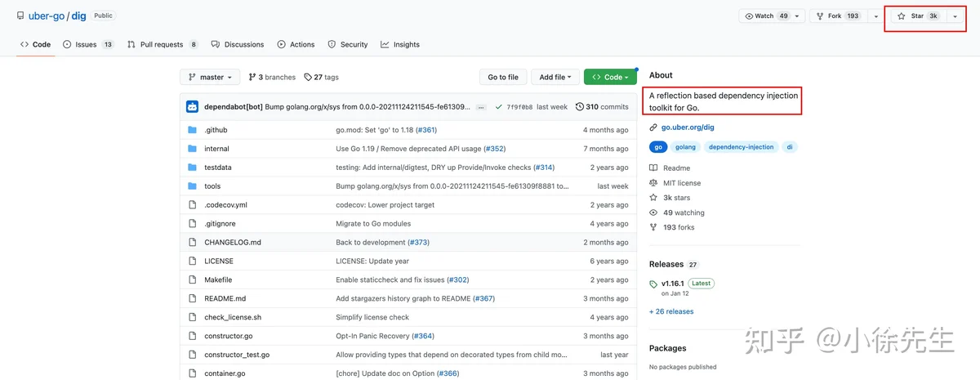Click the Makefile file icon
Viewport: 980px width, 380px height.
(x=193, y=279)
